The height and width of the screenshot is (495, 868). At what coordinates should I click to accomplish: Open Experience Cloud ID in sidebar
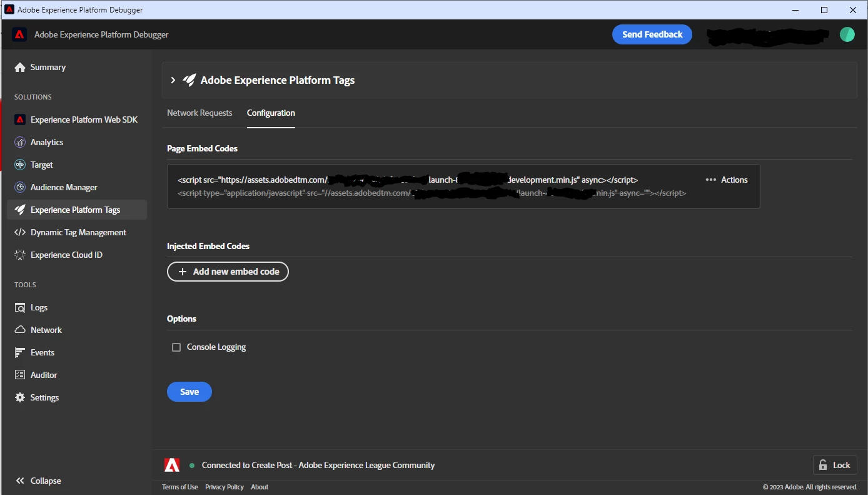66,255
